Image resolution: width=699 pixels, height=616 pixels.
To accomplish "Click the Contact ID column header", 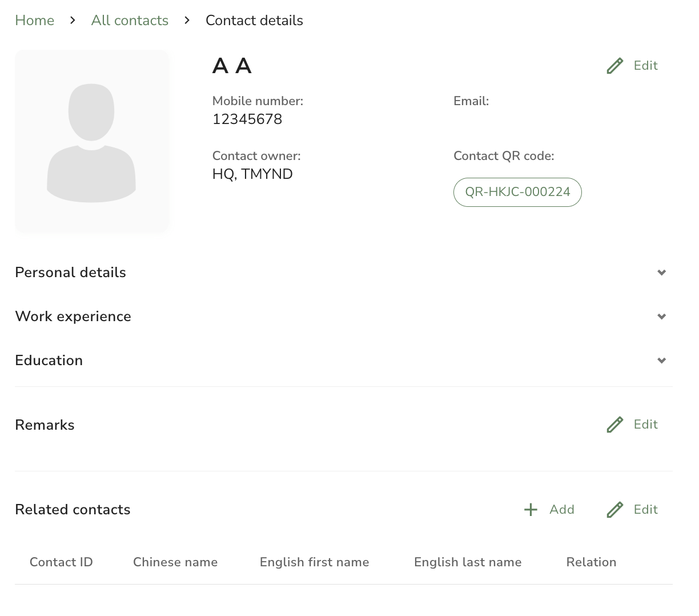I will point(61,562).
